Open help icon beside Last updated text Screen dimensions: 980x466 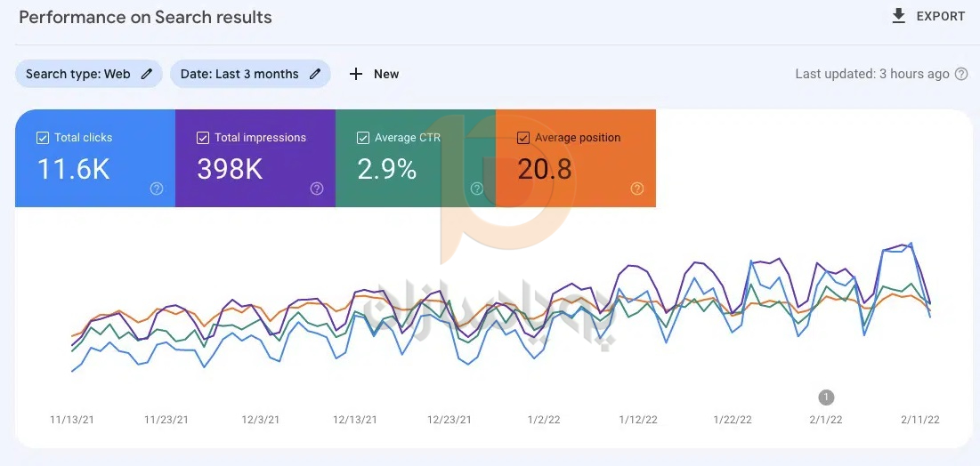click(961, 74)
